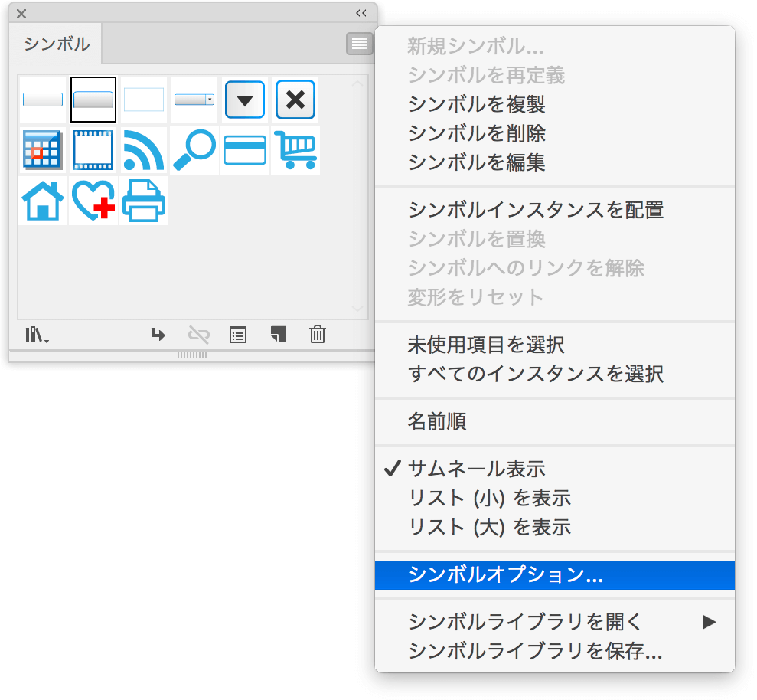Select the heart with red plus symbol

tap(93, 201)
